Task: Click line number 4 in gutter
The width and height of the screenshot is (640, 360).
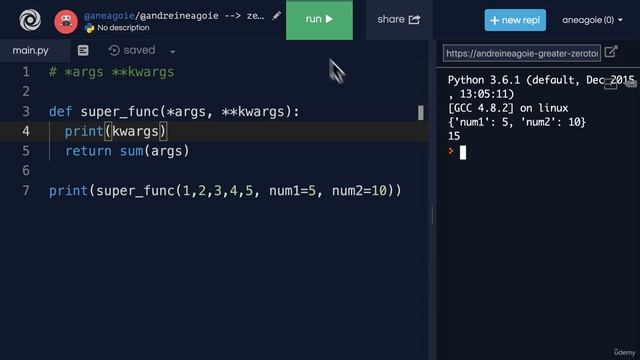Action: point(26,131)
